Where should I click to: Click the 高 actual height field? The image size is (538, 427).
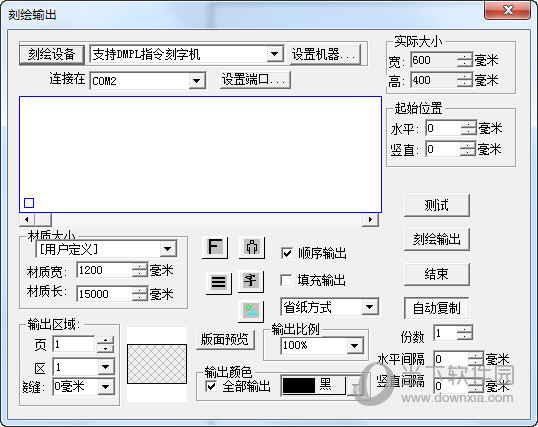click(434, 80)
